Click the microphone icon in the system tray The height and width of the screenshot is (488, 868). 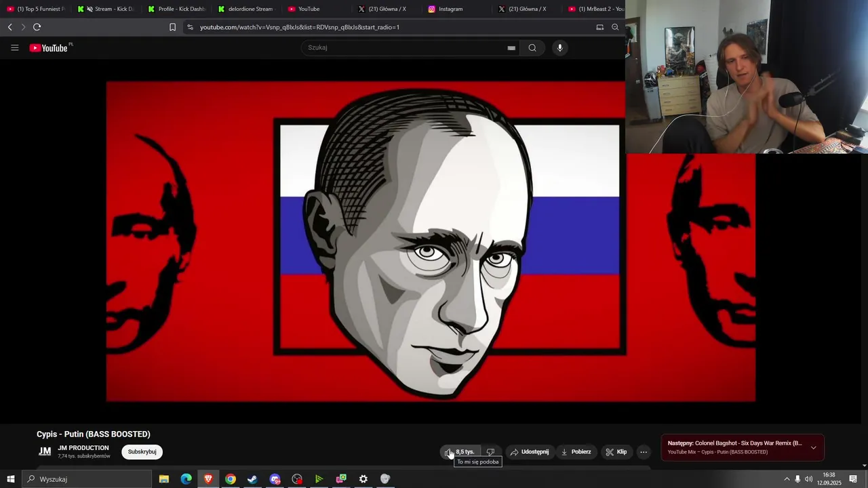(x=797, y=479)
